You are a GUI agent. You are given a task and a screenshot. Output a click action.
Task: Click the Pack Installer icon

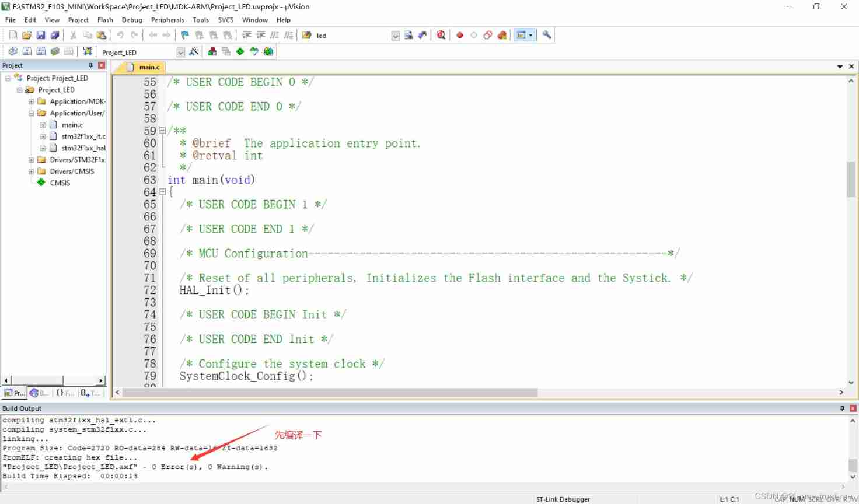click(x=268, y=51)
